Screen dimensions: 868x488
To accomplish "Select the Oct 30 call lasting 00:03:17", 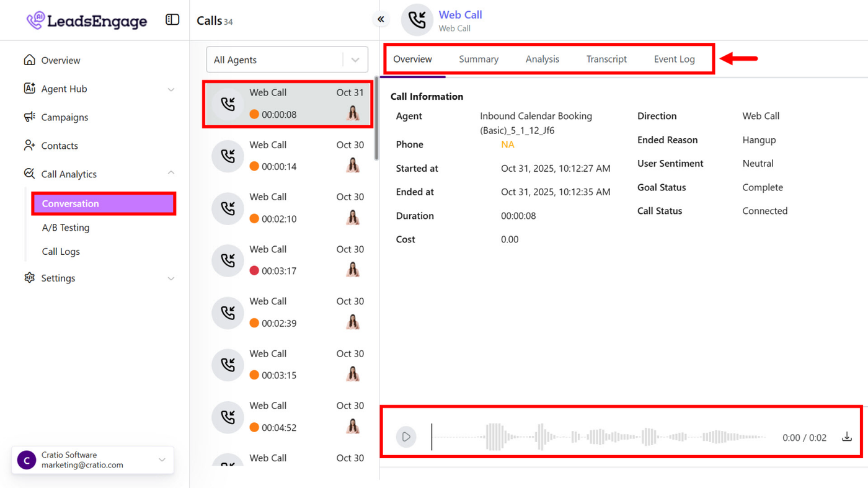I will pyautogui.click(x=287, y=260).
